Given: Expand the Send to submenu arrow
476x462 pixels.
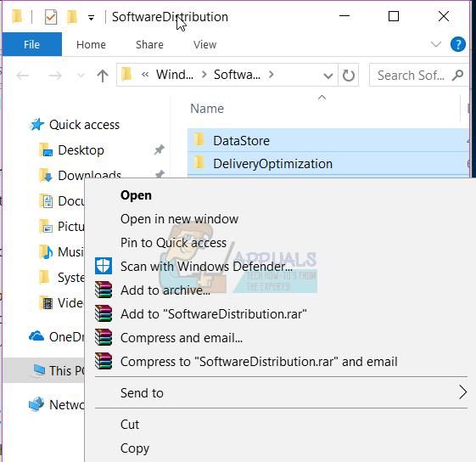Looking at the screenshot, I should [x=462, y=392].
